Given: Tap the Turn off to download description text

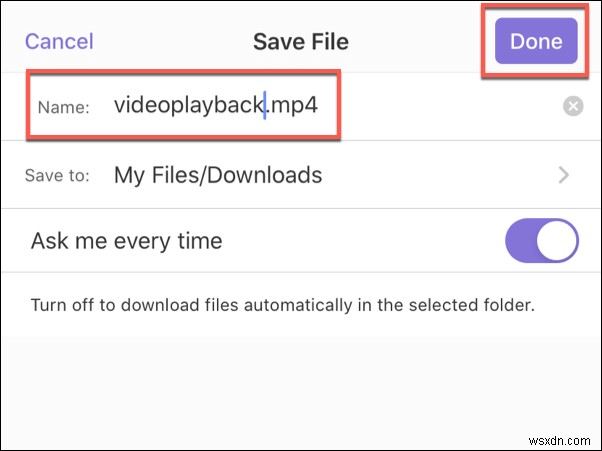Looking at the screenshot, I should tap(283, 305).
